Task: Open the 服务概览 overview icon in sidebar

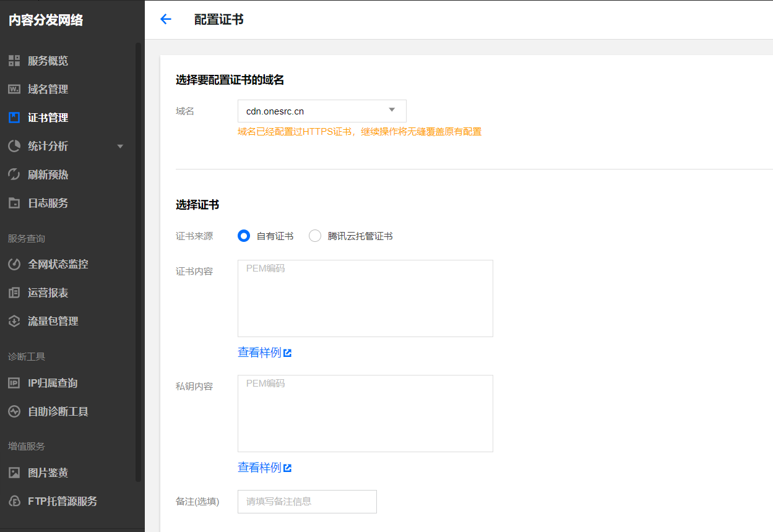Action: tap(14, 61)
